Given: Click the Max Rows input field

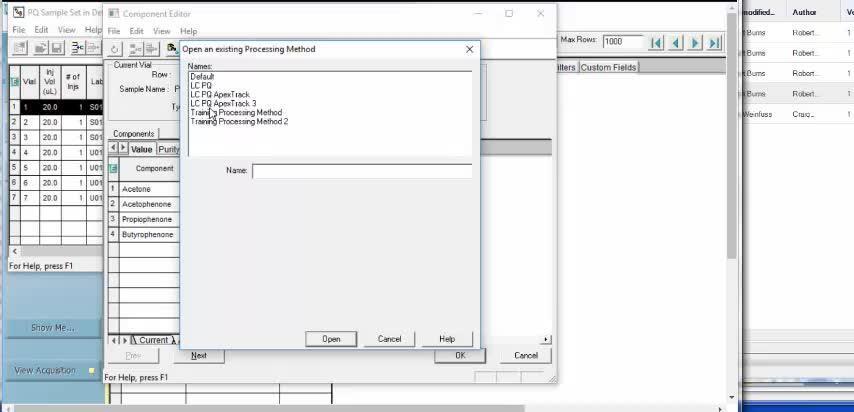Looking at the screenshot, I should point(623,42).
